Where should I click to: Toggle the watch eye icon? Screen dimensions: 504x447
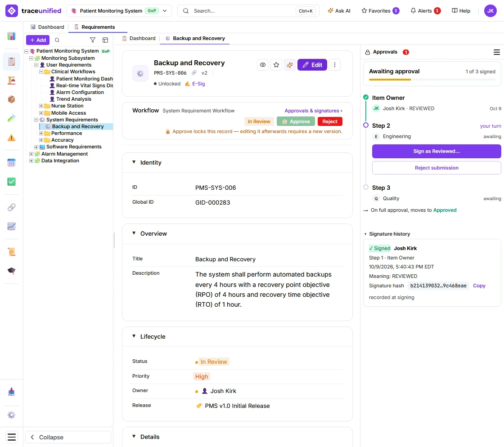coord(263,65)
